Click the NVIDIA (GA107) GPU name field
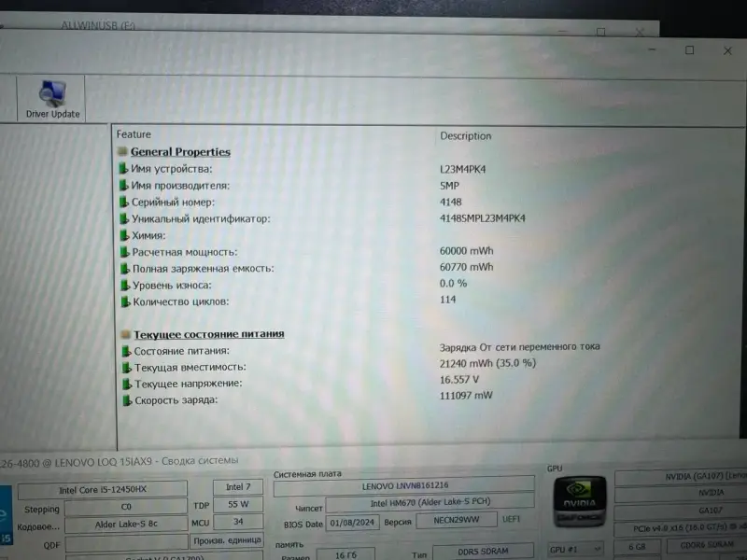The height and width of the screenshot is (560, 747). 681,477
